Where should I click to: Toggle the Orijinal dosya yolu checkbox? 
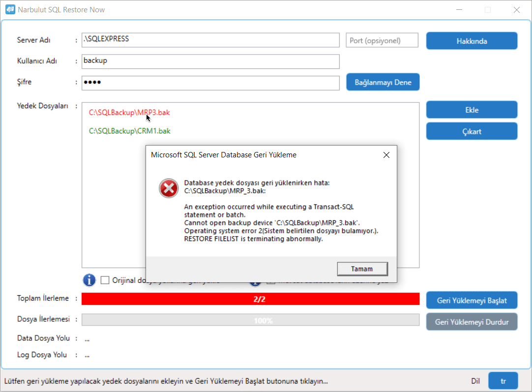click(x=105, y=280)
